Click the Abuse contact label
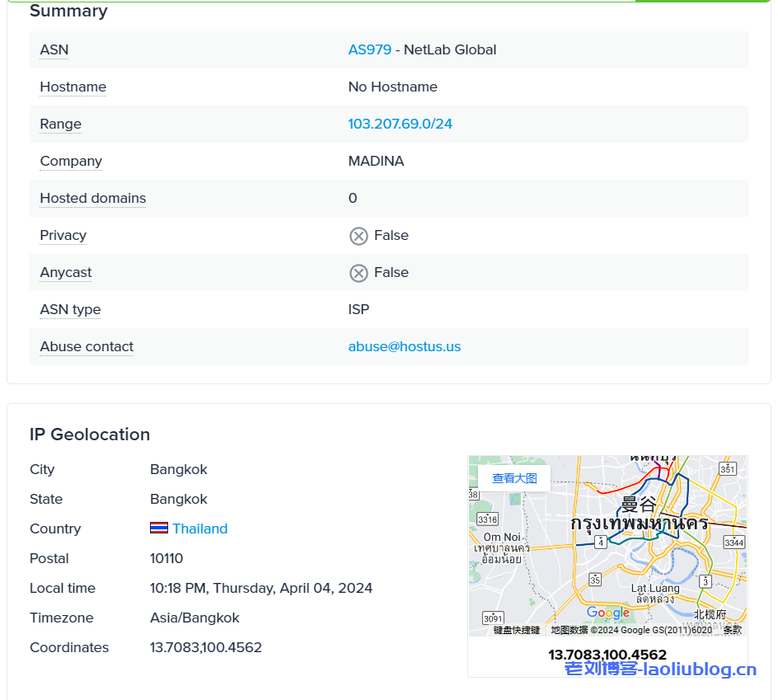Screen dimensions: 778x700 (x=87, y=346)
